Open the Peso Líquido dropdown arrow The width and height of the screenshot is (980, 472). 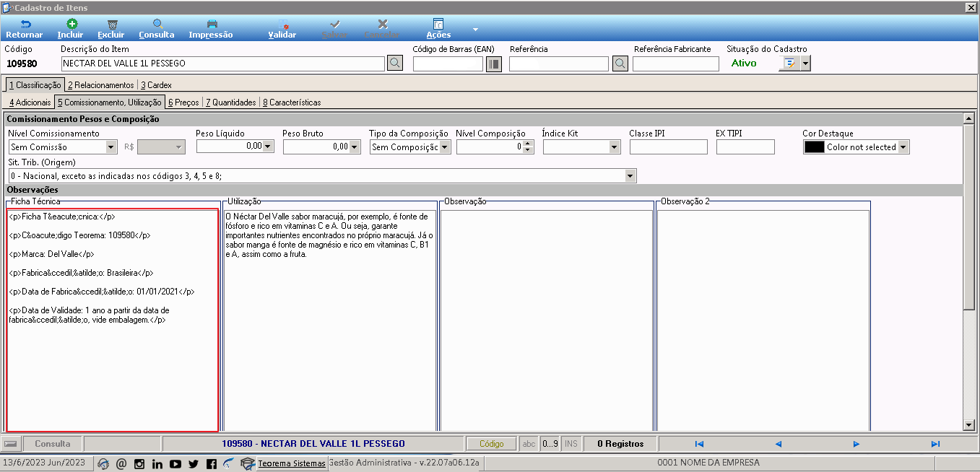[x=269, y=147]
